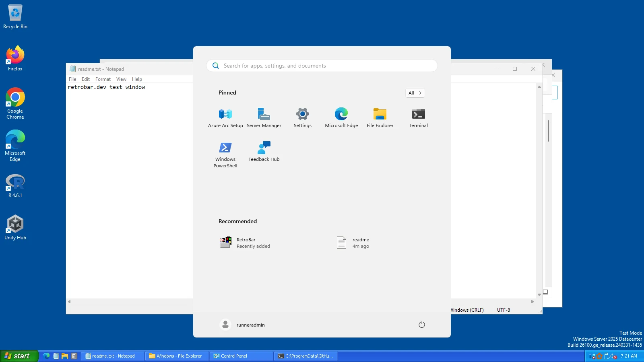Launch Notepad from taskbar quick launch
Viewport: 644px width, 362px height.
click(56, 356)
